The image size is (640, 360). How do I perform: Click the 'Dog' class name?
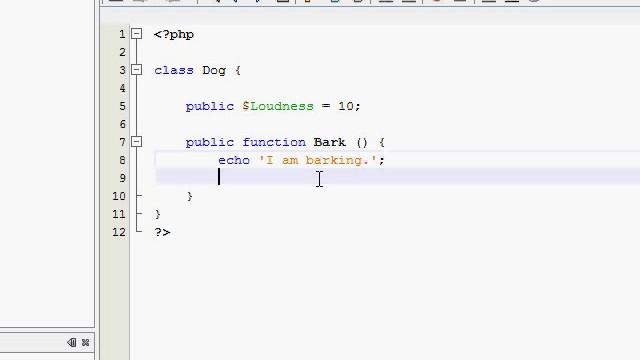[214, 71]
